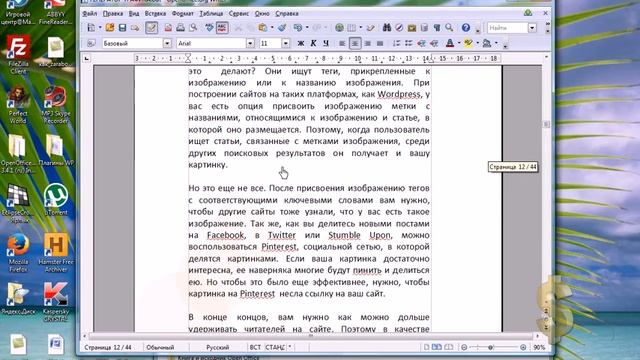Open the Формат menu

click(x=182, y=13)
